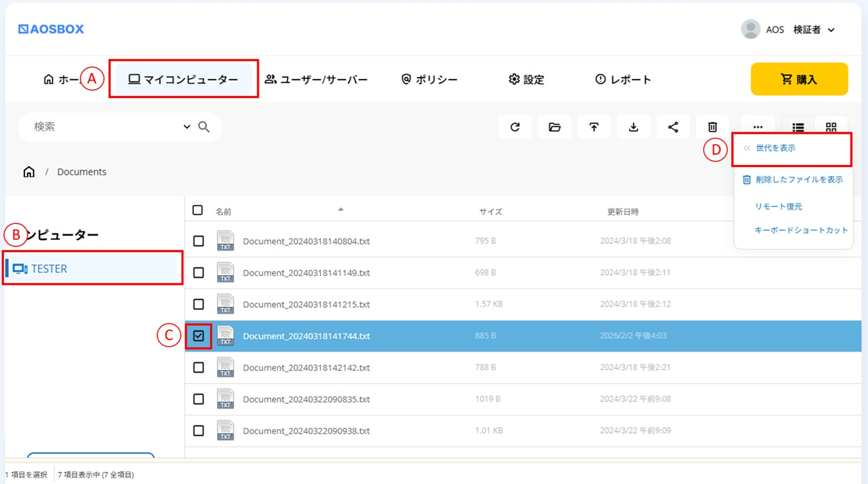The height and width of the screenshot is (484, 868).
Task: Open the ポリシー tab
Action: point(429,79)
